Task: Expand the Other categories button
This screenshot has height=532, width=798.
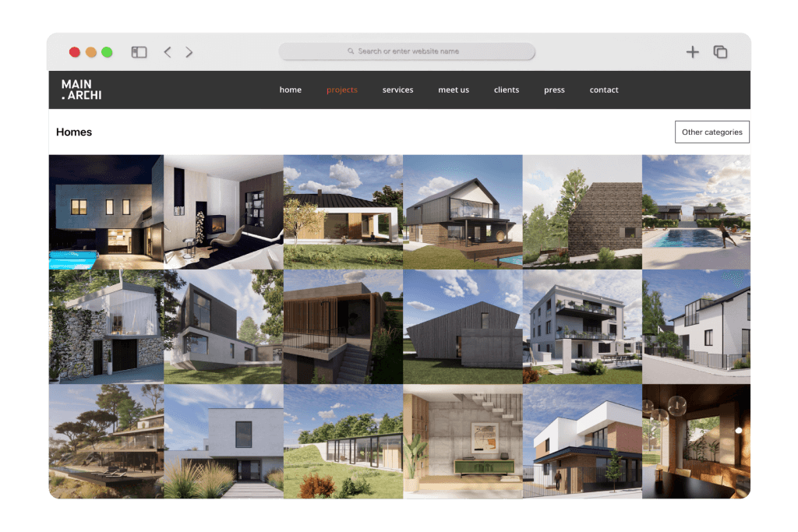Action: (x=711, y=132)
